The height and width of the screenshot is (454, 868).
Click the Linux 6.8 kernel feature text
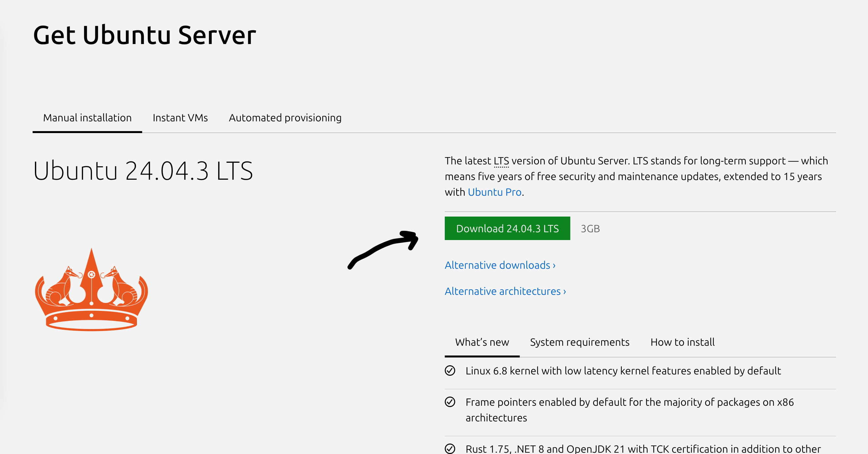[623, 371]
